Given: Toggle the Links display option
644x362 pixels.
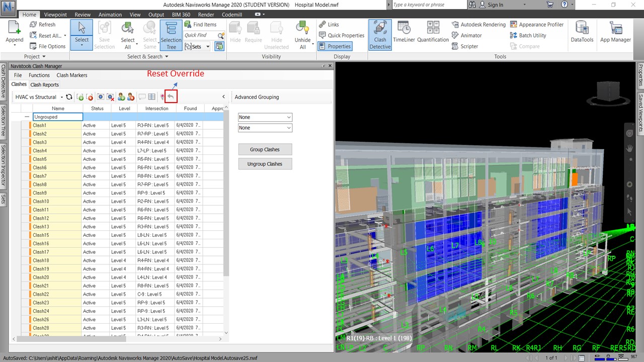Looking at the screenshot, I should point(329,24).
